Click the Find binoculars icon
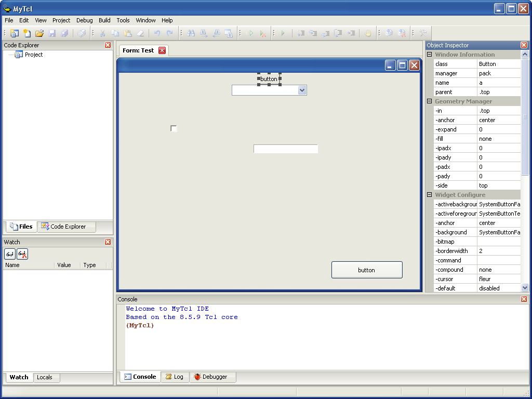This screenshot has height=399, width=532. point(191,33)
